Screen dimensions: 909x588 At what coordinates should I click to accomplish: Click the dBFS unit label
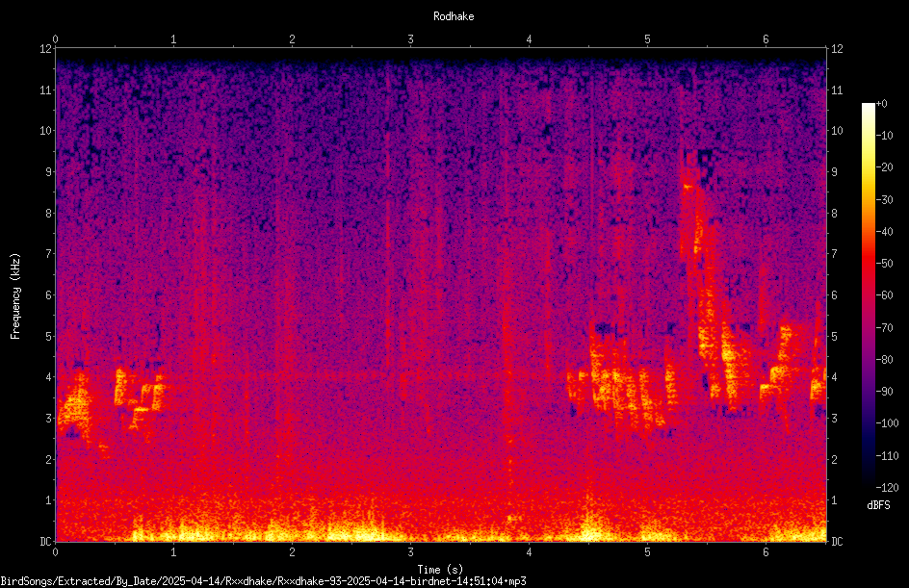(878, 505)
